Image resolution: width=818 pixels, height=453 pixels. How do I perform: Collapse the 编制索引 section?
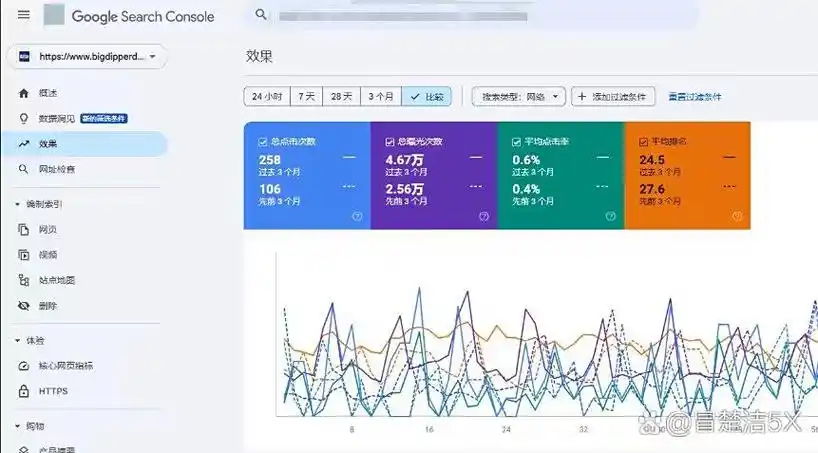click(x=18, y=205)
